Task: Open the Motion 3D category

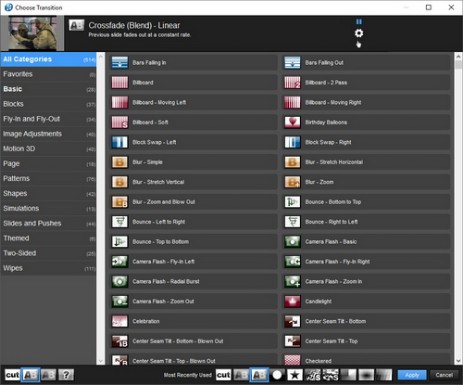Action: (48, 149)
